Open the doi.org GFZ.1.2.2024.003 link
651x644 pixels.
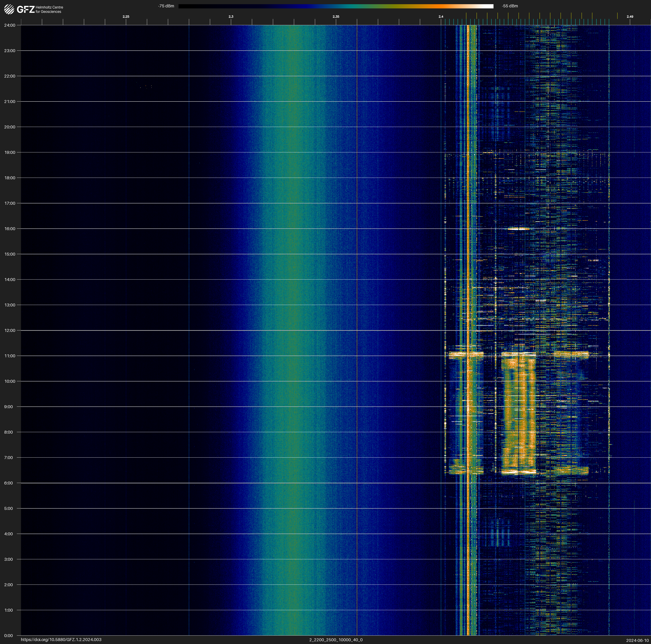point(61,640)
